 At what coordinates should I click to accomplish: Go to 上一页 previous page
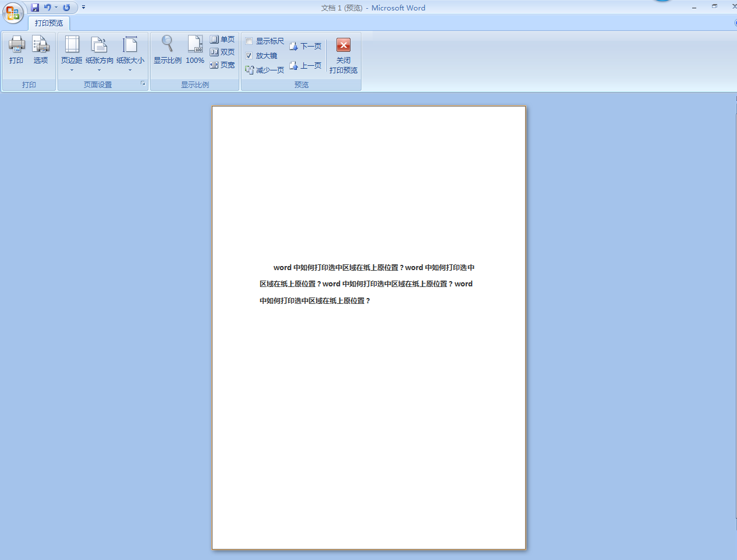(306, 66)
